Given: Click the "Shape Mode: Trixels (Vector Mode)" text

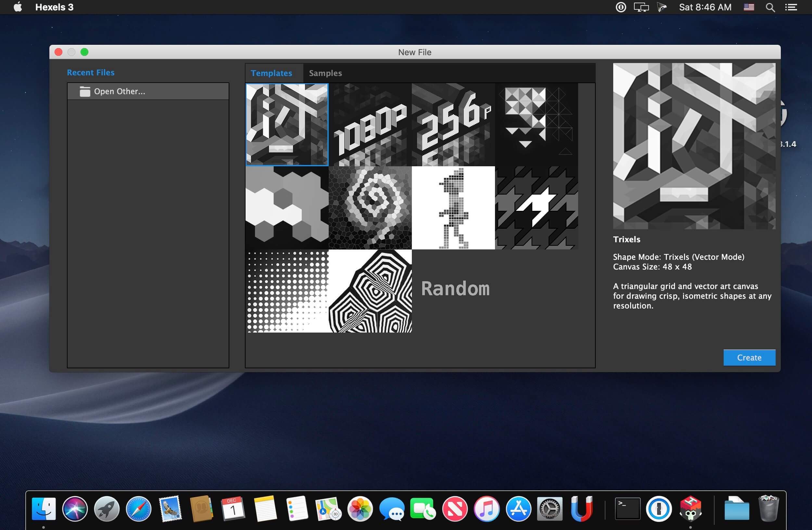Looking at the screenshot, I should (679, 257).
